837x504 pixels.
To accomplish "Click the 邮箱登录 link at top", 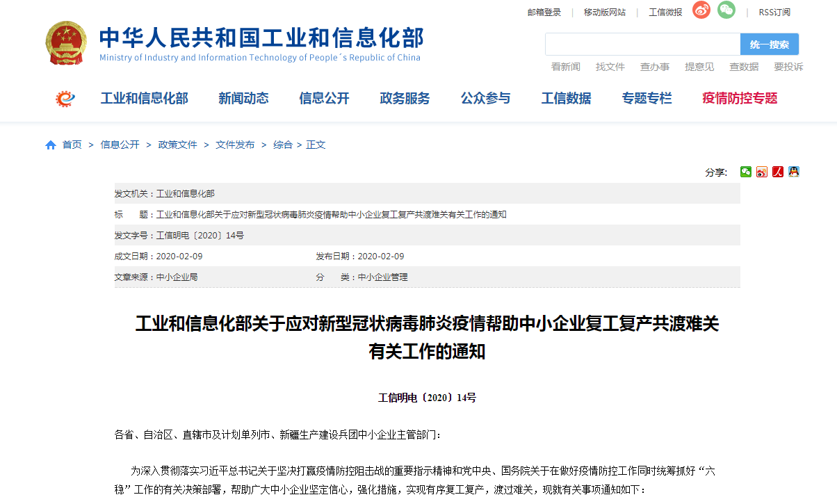I will coord(544,13).
